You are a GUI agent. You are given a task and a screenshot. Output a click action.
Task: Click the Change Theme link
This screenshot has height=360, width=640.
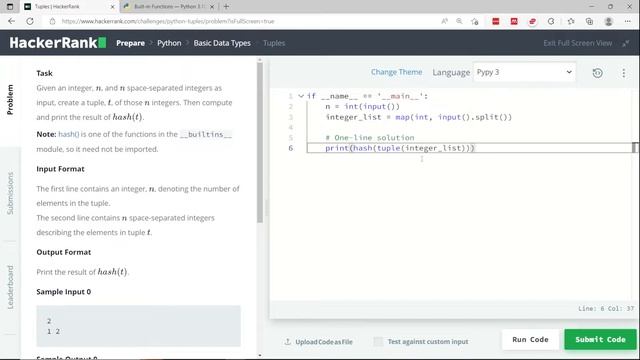396,72
